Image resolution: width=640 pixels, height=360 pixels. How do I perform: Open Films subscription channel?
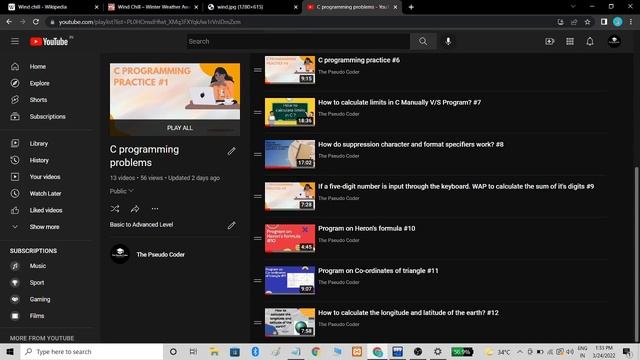37,316
